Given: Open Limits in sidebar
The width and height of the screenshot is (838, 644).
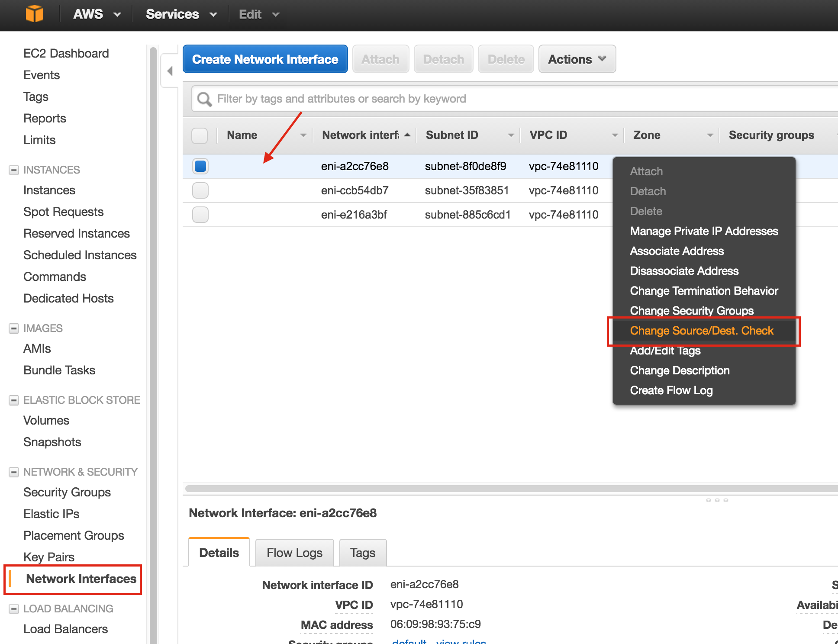Looking at the screenshot, I should pos(39,140).
